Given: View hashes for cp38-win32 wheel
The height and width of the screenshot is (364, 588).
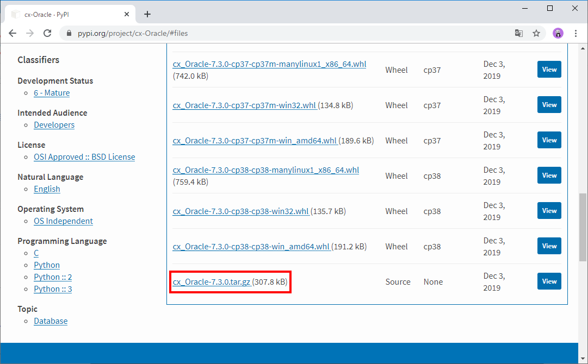Looking at the screenshot, I should pos(549,210).
